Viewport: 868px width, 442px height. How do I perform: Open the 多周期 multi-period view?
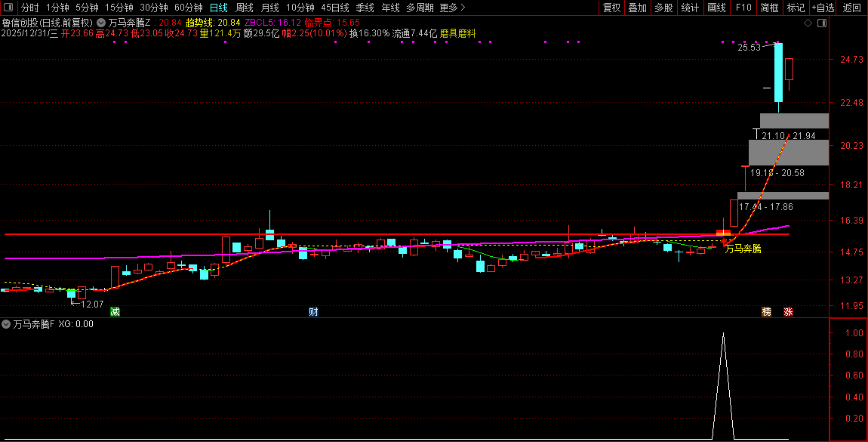(x=420, y=8)
